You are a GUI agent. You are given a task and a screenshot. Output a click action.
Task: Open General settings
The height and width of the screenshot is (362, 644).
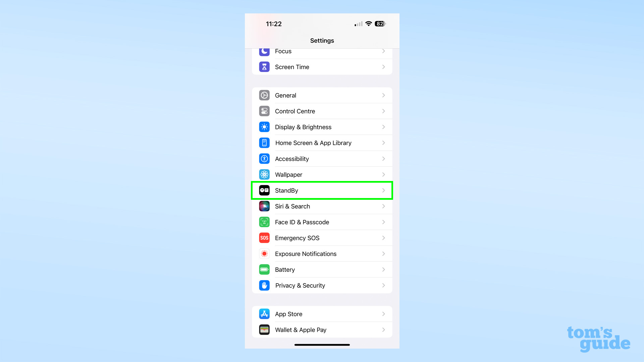[x=322, y=95]
